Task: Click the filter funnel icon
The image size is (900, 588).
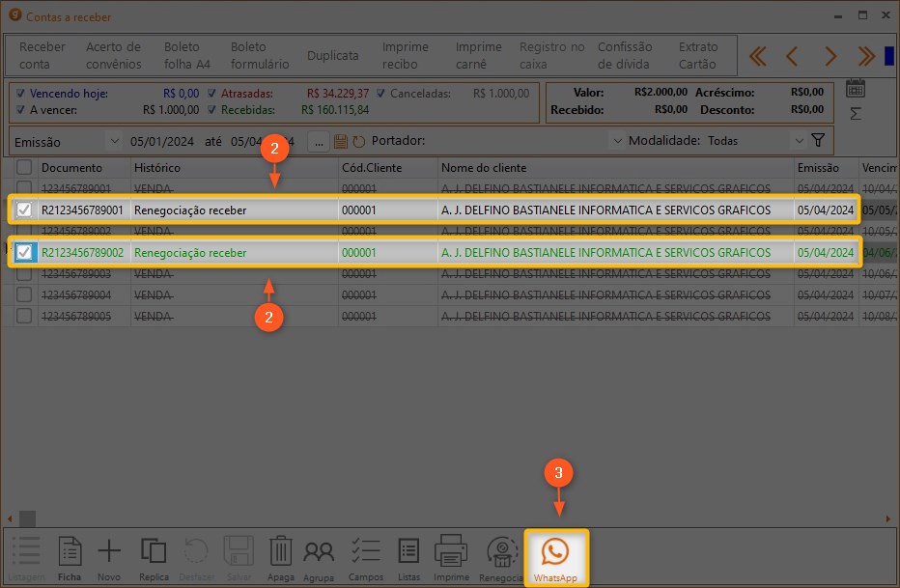Action: tap(818, 141)
